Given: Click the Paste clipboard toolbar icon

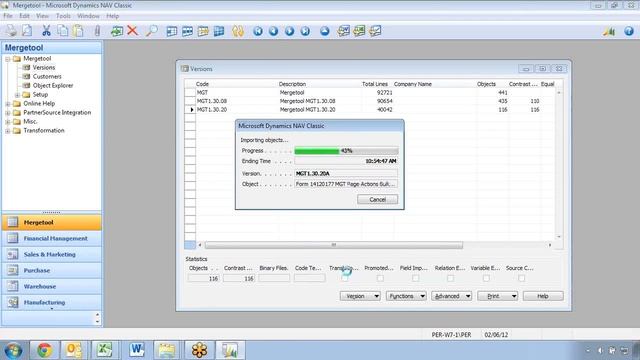Looking at the screenshot, I should (78, 31).
